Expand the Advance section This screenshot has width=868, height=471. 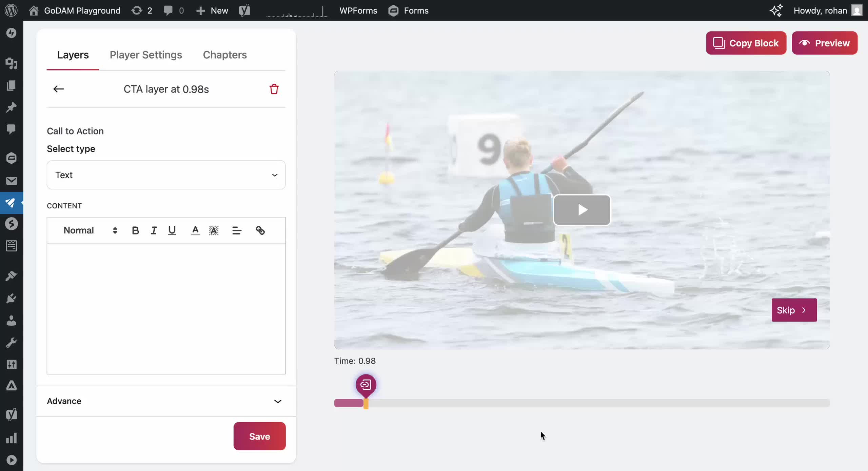click(x=166, y=401)
